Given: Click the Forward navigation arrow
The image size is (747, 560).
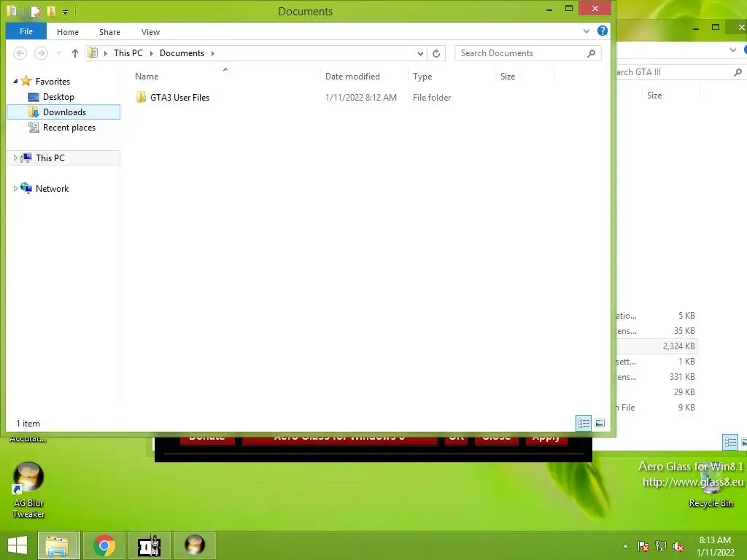Looking at the screenshot, I should (x=41, y=53).
